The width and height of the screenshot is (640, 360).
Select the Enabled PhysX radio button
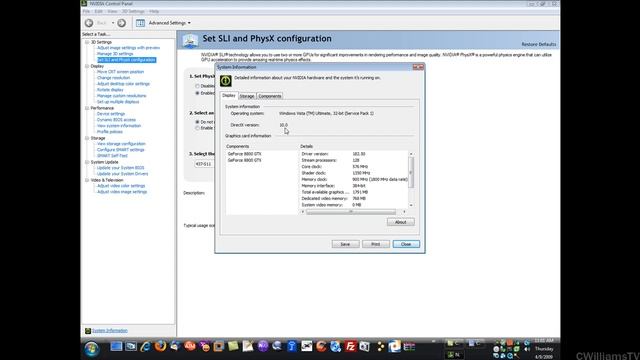click(198, 93)
